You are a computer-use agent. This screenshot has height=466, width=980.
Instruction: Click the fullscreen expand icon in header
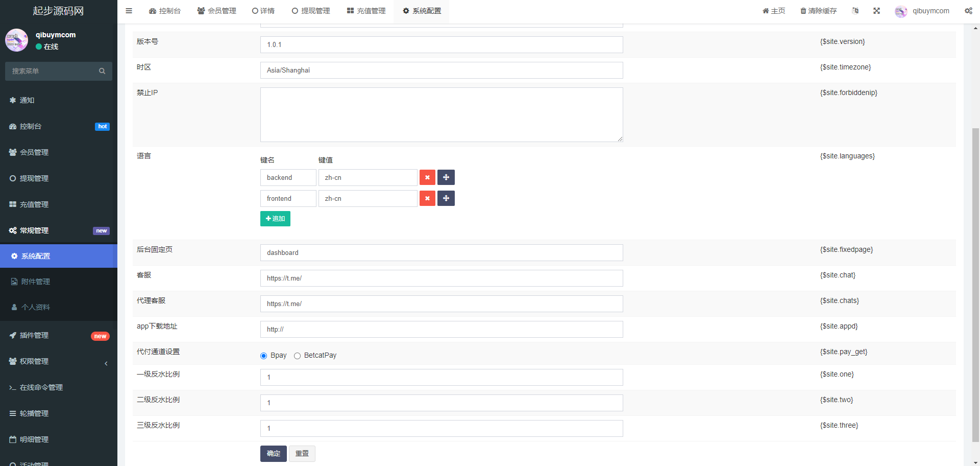876,11
